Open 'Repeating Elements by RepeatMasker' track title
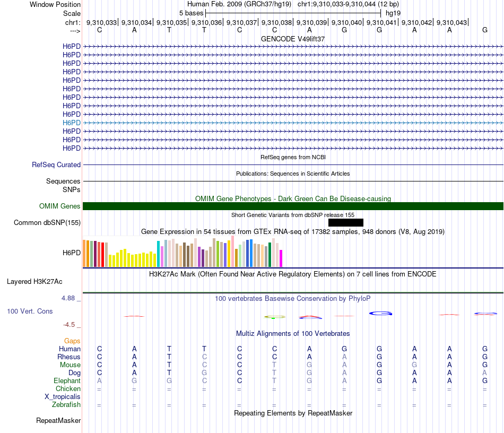The image size is (504, 433). 293,413
